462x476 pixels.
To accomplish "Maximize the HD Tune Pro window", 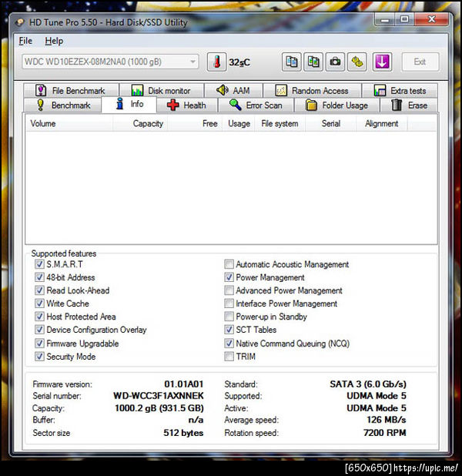I will 404,20.
